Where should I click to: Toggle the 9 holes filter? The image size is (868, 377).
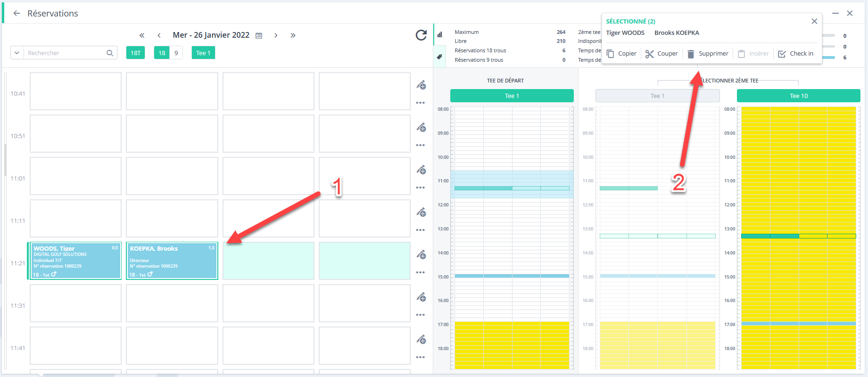click(x=176, y=53)
